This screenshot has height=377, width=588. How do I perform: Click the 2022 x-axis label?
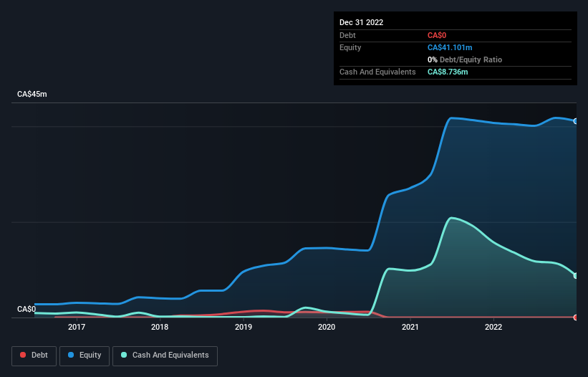tap(493, 327)
